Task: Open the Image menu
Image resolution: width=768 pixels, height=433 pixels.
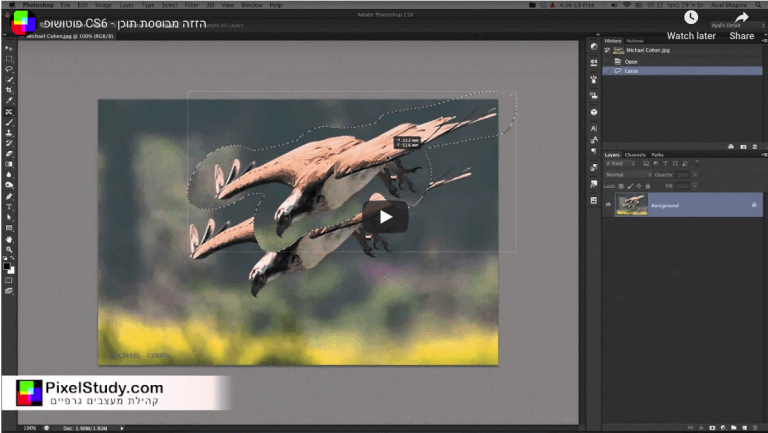Action: (103, 5)
